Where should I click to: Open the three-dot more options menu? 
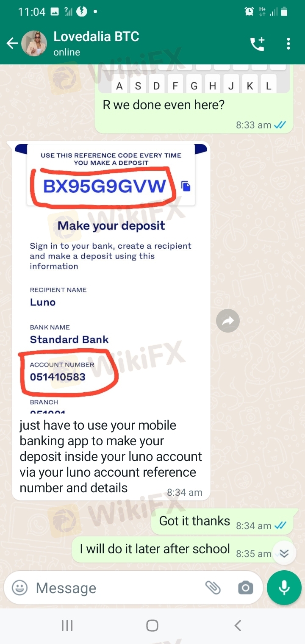[288, 44]
